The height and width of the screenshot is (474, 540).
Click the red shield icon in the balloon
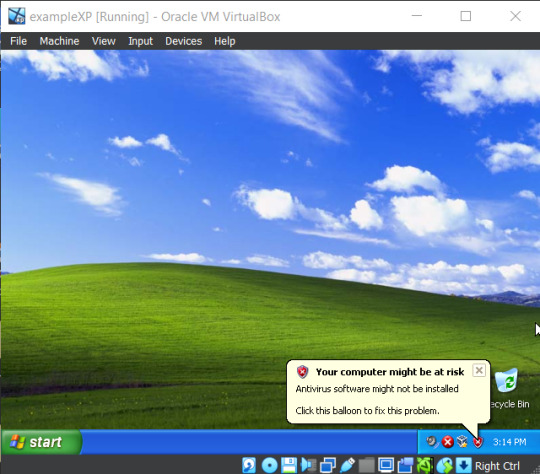coord(302,372)
